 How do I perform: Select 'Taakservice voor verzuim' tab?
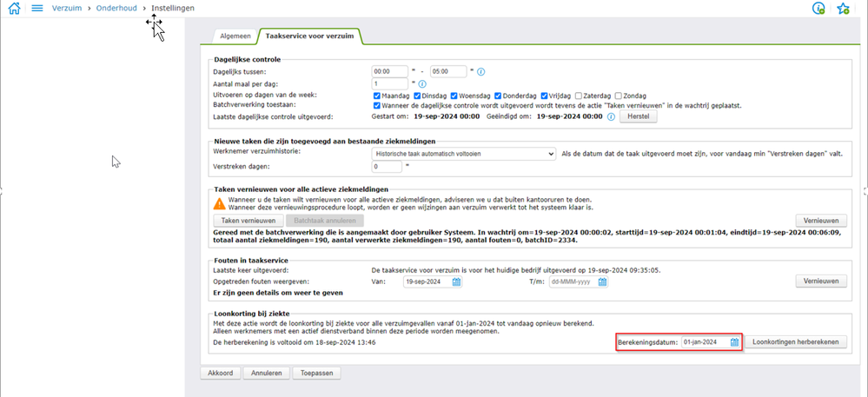coord(309,36)
